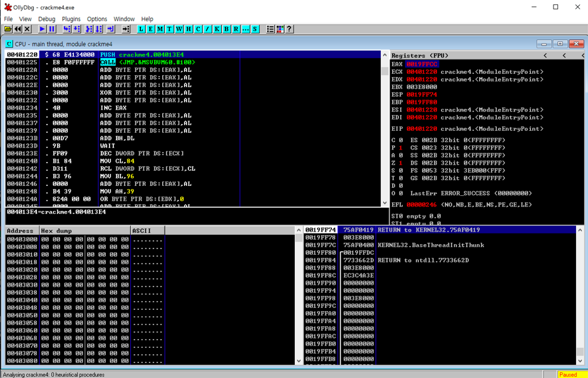The height and width of the screenshot is (378, 588).
Task: Open the Window menu
Action: tap(124, 19)
